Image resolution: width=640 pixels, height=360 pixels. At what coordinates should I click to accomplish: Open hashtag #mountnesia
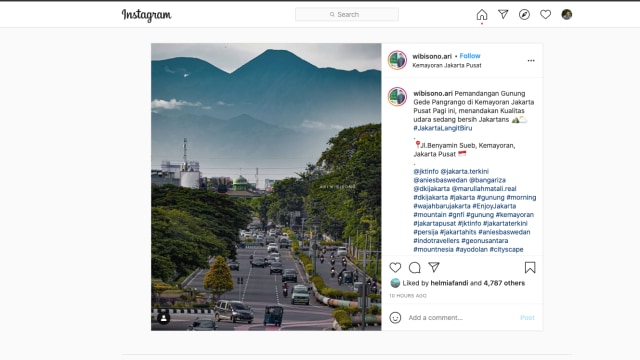433,249
